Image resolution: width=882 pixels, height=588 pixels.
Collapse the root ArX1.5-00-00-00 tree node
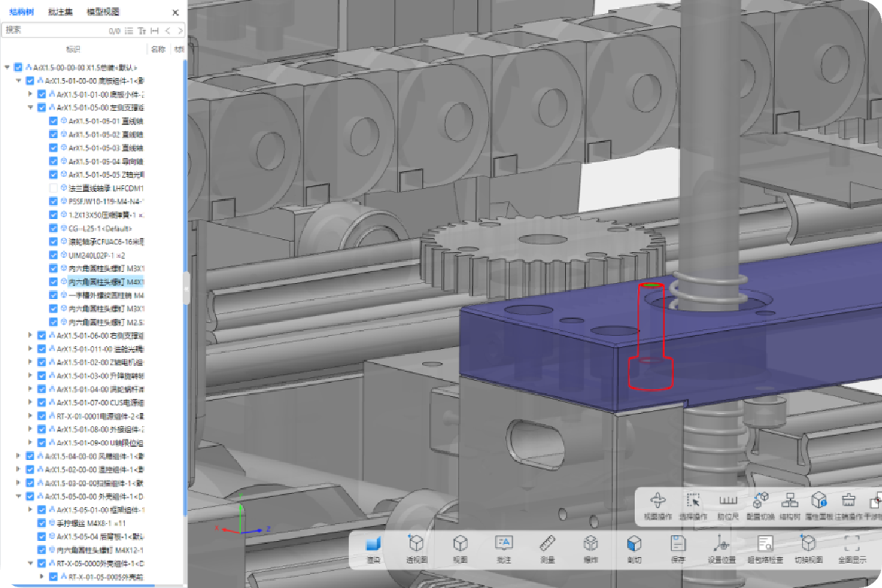tap(7, 67)
